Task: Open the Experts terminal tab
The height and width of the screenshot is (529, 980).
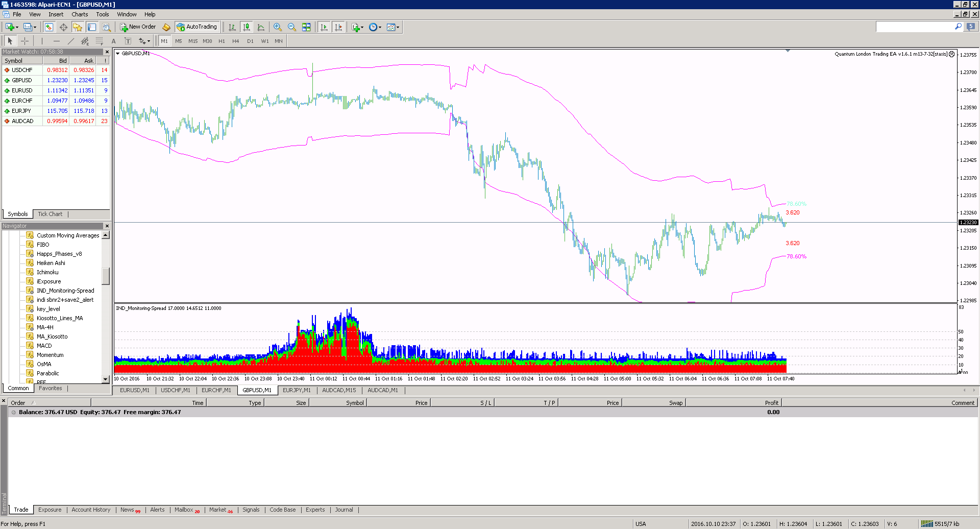Action: coord(315,510)
